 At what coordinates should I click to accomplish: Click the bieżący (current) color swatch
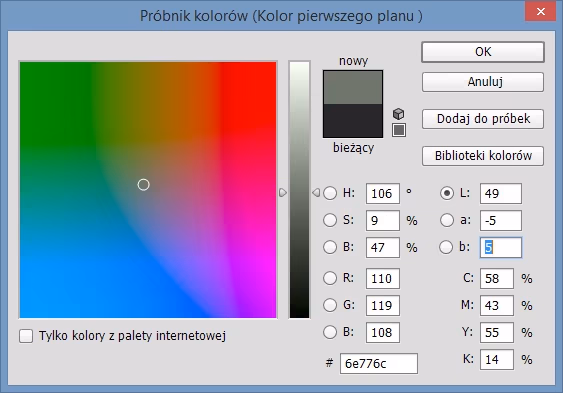[x=353, y=121]
